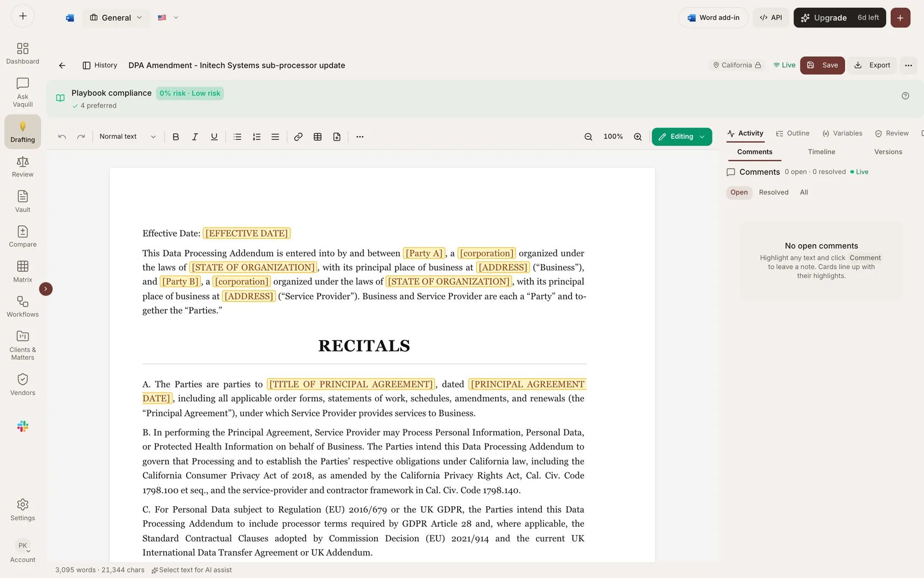Insert a numbered list
This screenshot has width=924, height=578.
pos(256,137)
